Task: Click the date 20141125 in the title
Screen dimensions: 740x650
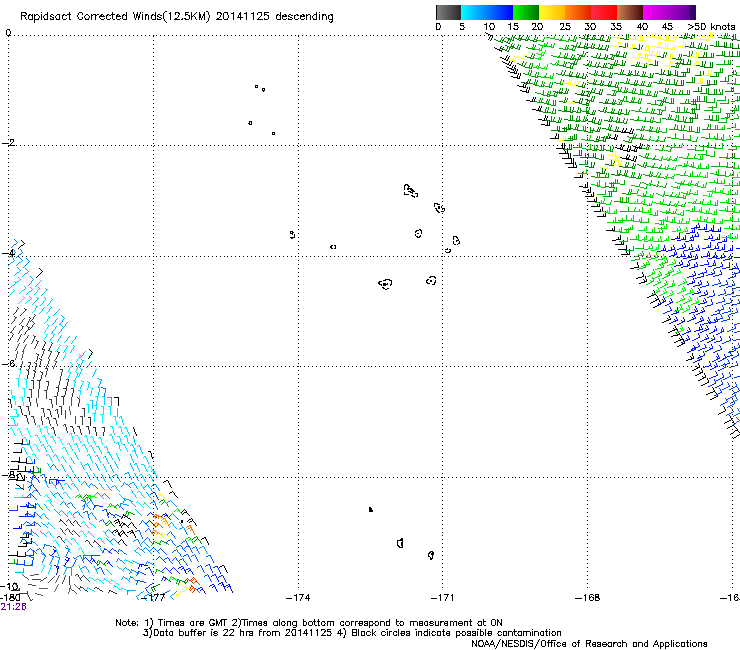Action: click(x=243, y=16)
